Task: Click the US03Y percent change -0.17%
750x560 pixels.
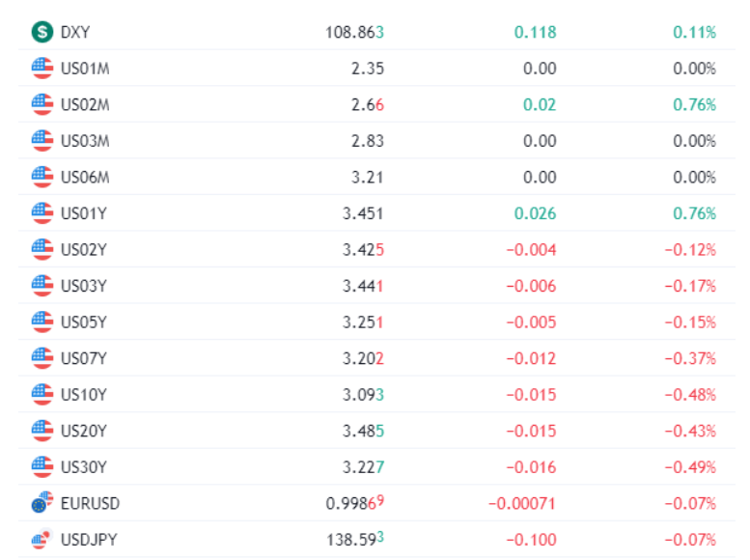Action: [x=690, y=286]
